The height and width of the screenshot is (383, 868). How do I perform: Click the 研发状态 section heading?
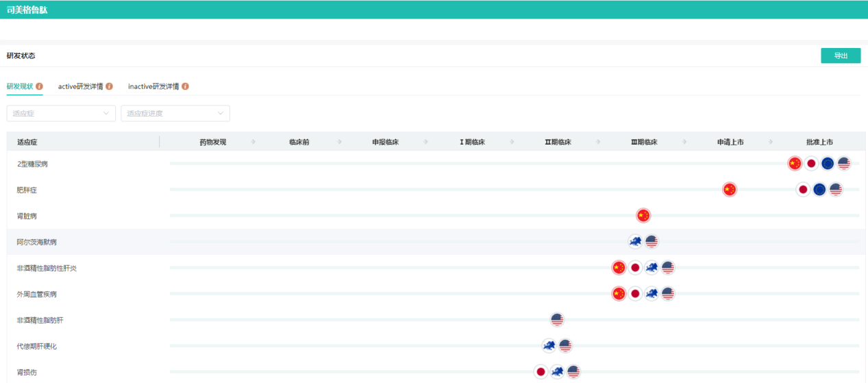pyautogui.click(x=21, y=55)
